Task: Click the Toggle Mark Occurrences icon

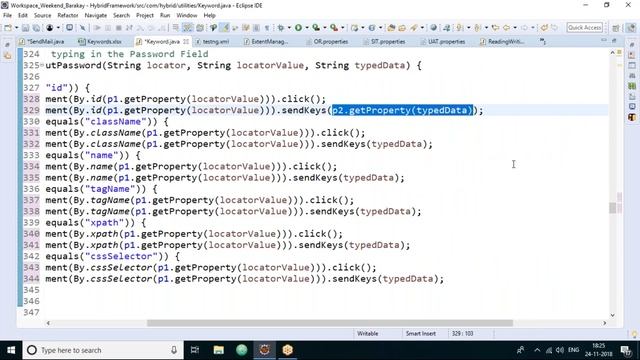Action: click(x=224, y=28)
